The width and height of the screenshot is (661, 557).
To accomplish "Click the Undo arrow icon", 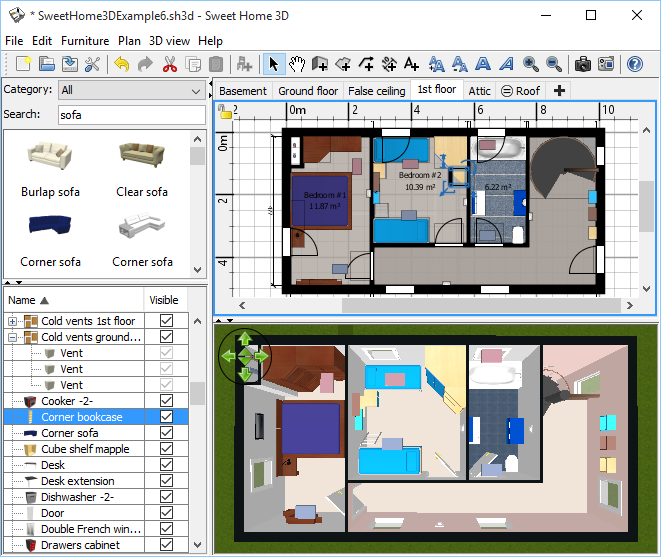I will (x=121, y=65).
